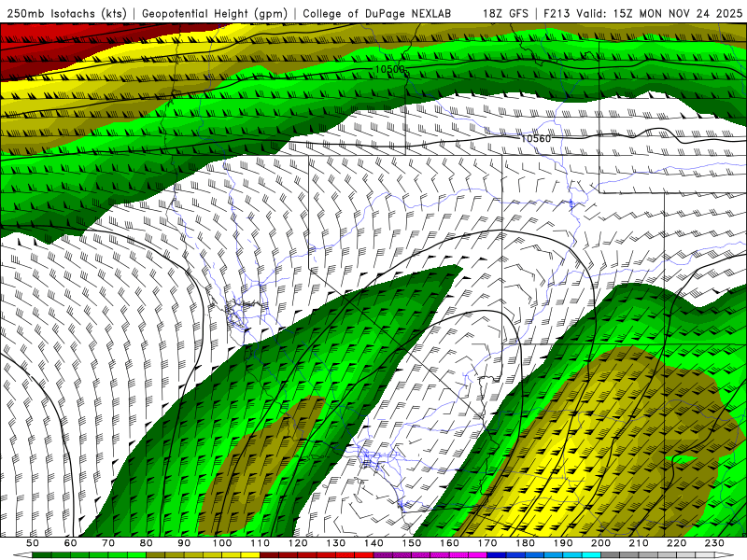Click the 130 label on the color scale
This screenshot has height=560, width=747.
[x=336, y=543]
